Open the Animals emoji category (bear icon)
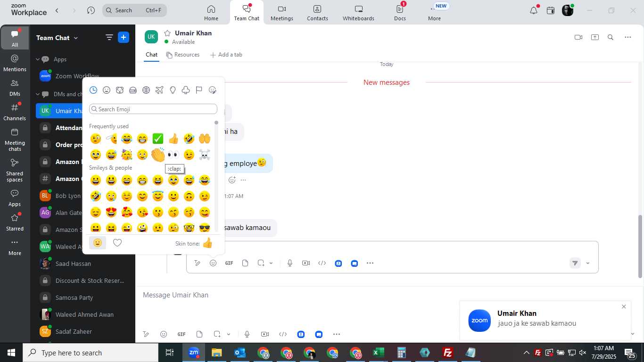This screenshot has height=362, width=644. tap(120, 90)
